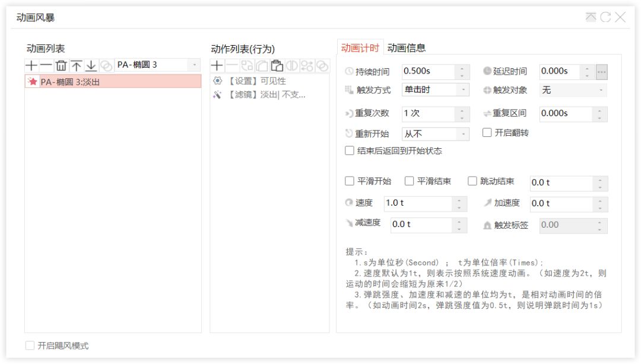Open the PA-椭圆 3 object dropdown

pyautogui.click(x=157, y=65)
